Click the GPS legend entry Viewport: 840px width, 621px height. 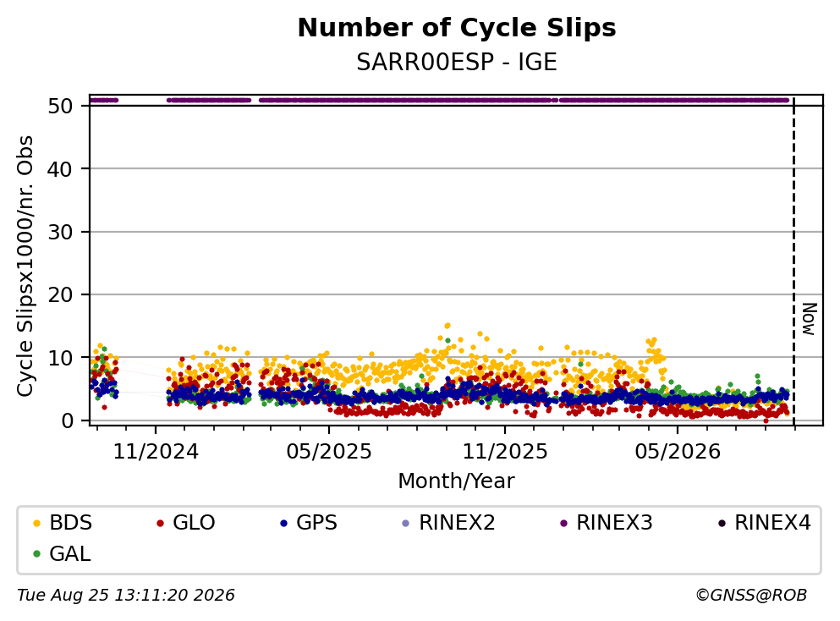(x=309, y=522)
